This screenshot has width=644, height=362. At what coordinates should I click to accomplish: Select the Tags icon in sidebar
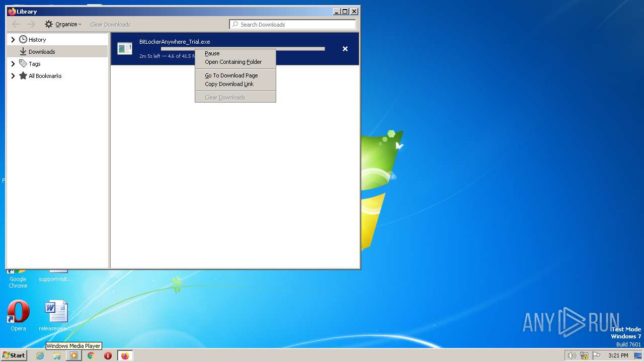click(x=23, y=63)
